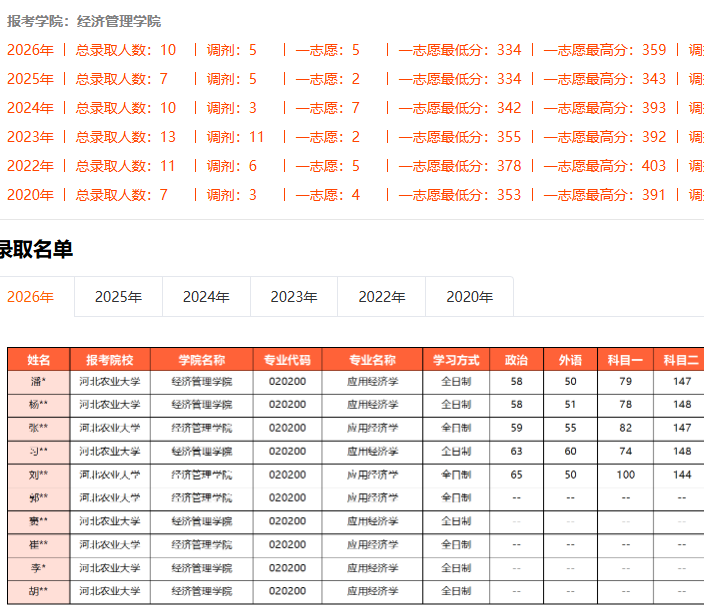Switch to the 2023年 tab
The height and width of the screenshot is (607, 704).
click(x=294, y=297)
